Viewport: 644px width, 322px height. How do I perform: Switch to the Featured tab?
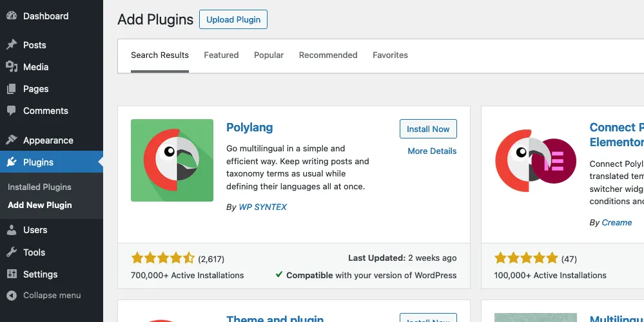(x=221, y=55)
